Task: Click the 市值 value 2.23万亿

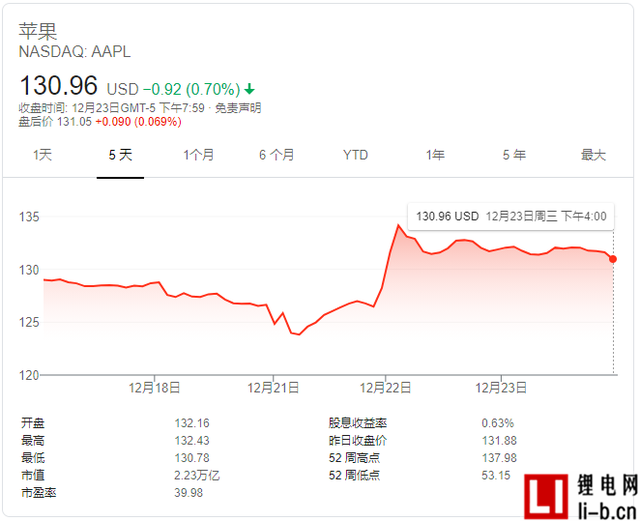Action: click(x=197, y=475)
